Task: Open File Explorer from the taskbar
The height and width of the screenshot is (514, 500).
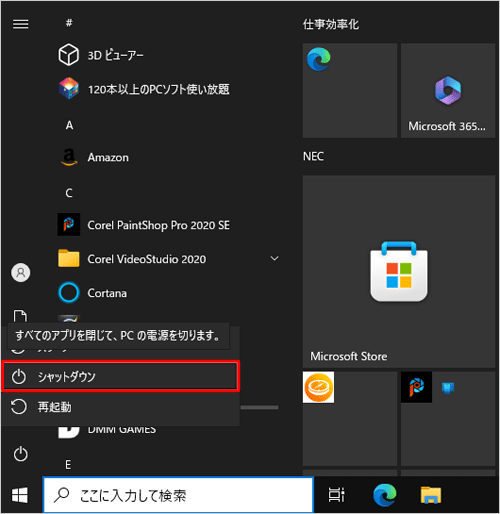Action: [431, 495]
